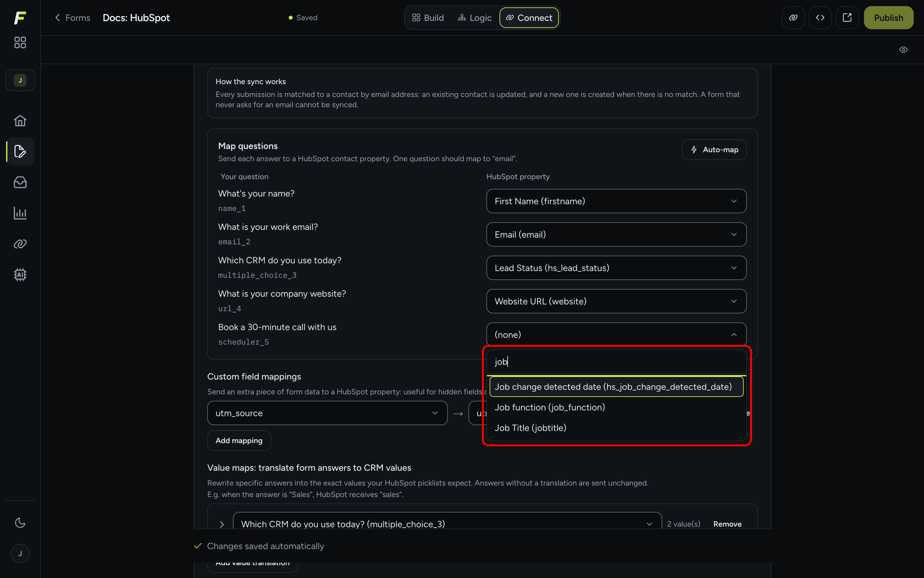Expand the Which CRM value map row
Image resolution: width=924 pixels, height=578 pixels.
click(x=221, y=524)
